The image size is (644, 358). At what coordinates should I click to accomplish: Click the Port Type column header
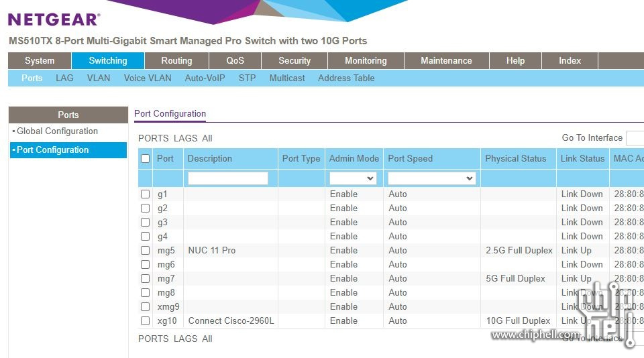tap(301, 158)
